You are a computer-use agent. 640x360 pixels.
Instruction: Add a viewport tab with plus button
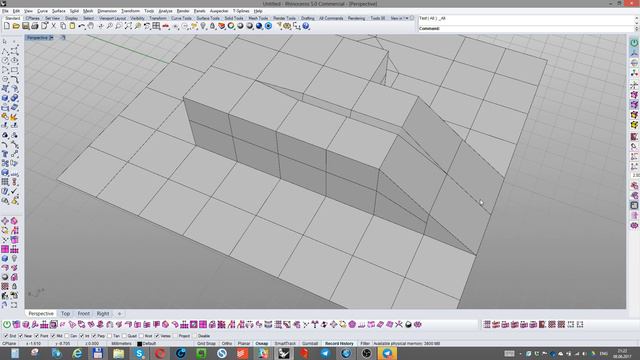[120, 313]
